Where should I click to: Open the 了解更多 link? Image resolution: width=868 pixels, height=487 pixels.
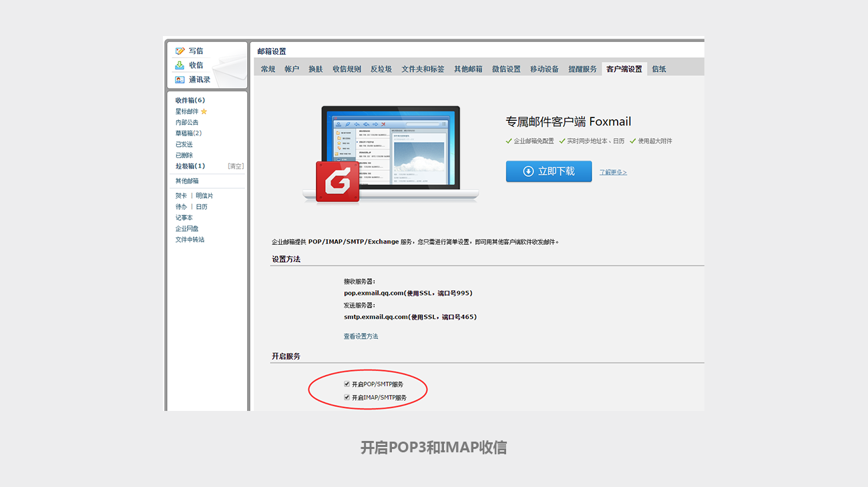coord(613,172)
